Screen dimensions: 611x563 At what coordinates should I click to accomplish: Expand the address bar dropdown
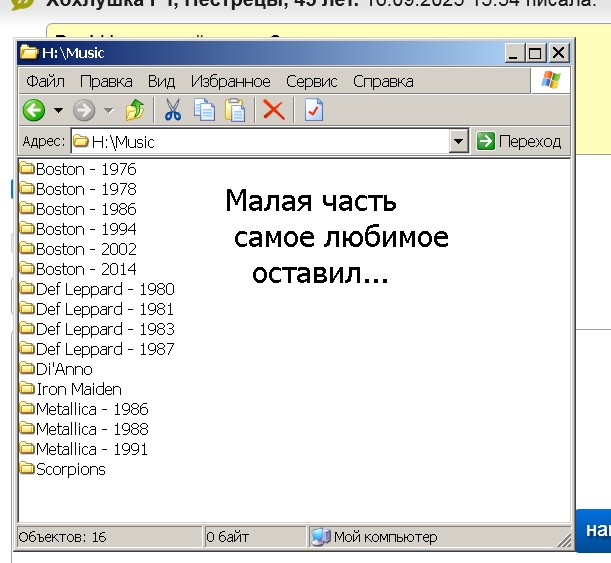tap(459, 141)
